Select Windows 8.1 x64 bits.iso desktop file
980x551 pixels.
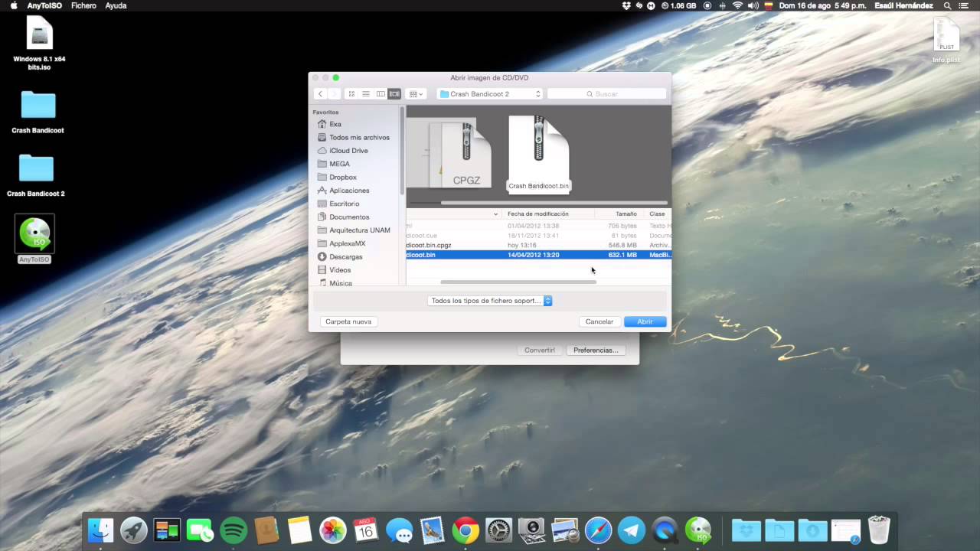(39, 43)
